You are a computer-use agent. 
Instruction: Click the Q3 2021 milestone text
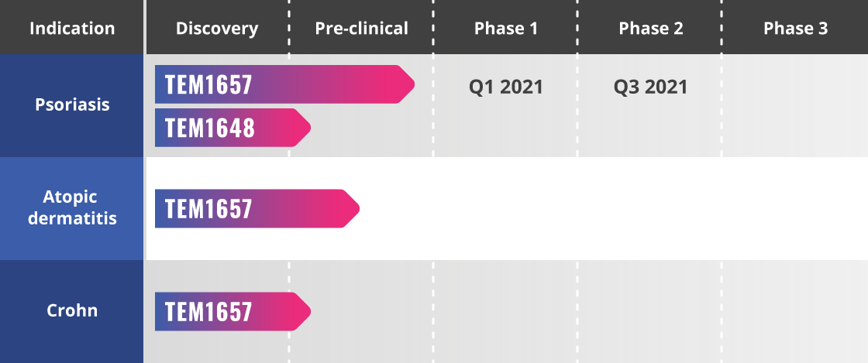(x=650, y=87)
